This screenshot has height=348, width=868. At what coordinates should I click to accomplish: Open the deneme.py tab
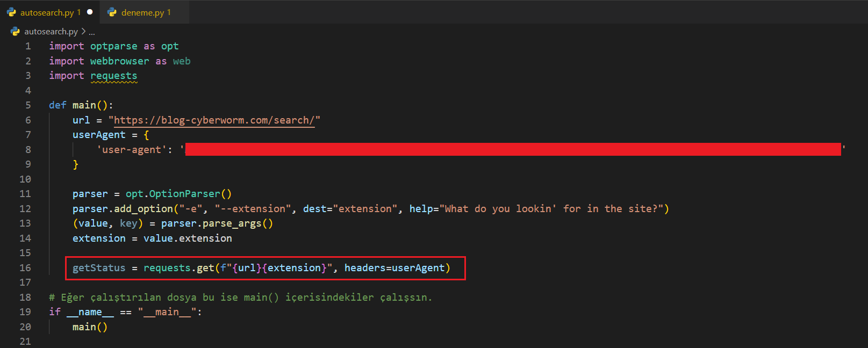(x=142, y=12)
